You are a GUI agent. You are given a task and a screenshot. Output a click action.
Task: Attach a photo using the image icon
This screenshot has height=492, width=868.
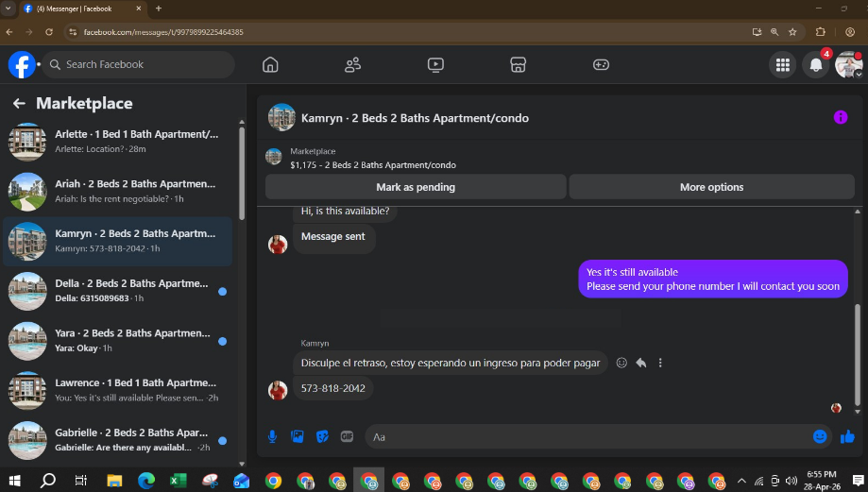tap(298, 436)
